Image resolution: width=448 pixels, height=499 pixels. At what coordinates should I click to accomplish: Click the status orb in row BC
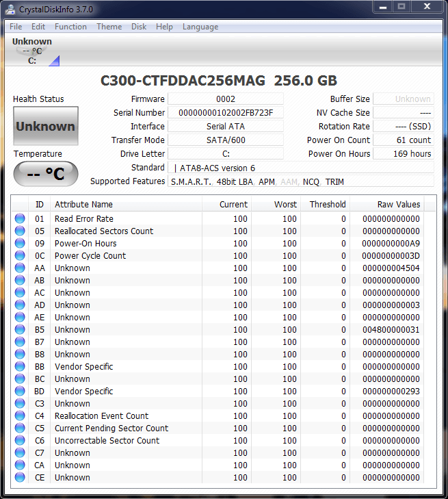(x=20, y=379)
